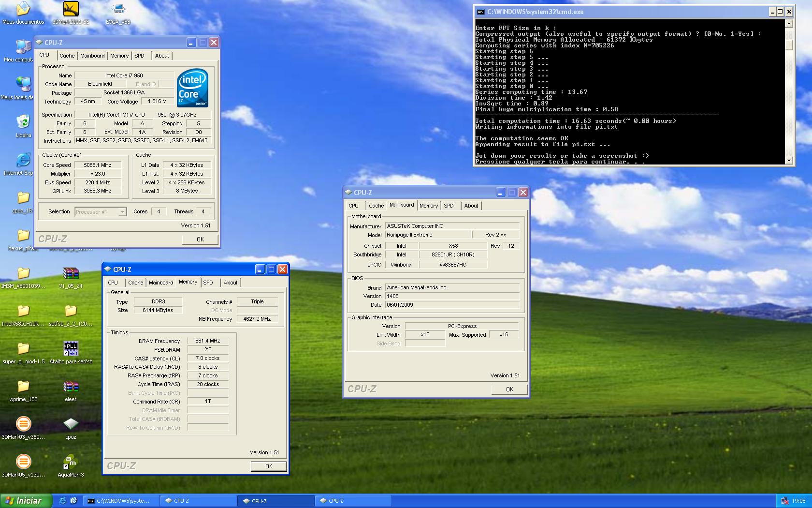Image resolution: width=812 pixels, height=508 pixels.
Task: Select super_pi_mod-1.5 folder icon
Action: click(x=23, y=353)
